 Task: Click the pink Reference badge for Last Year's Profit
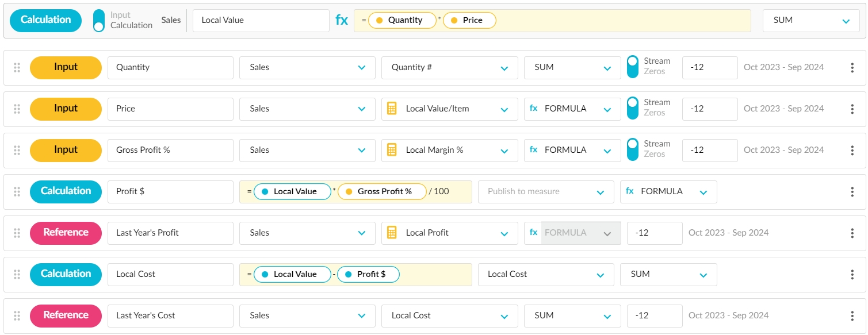[66, 233]
